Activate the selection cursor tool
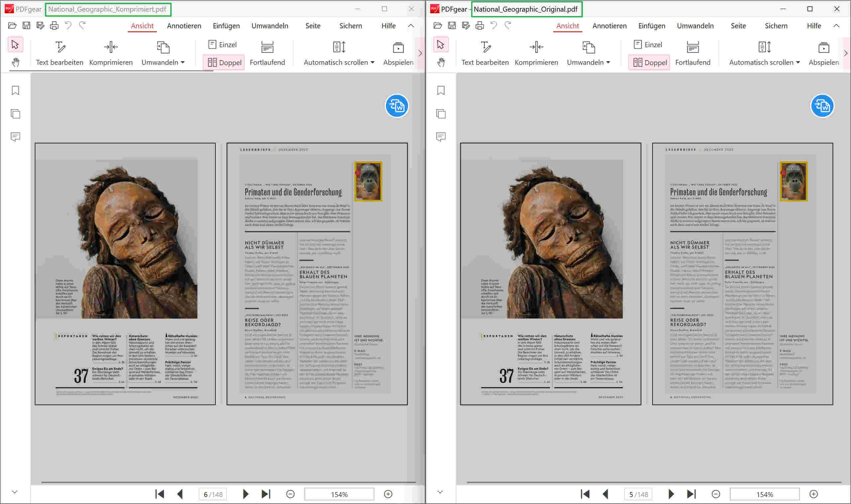851x504 pixels. (16, 45)
